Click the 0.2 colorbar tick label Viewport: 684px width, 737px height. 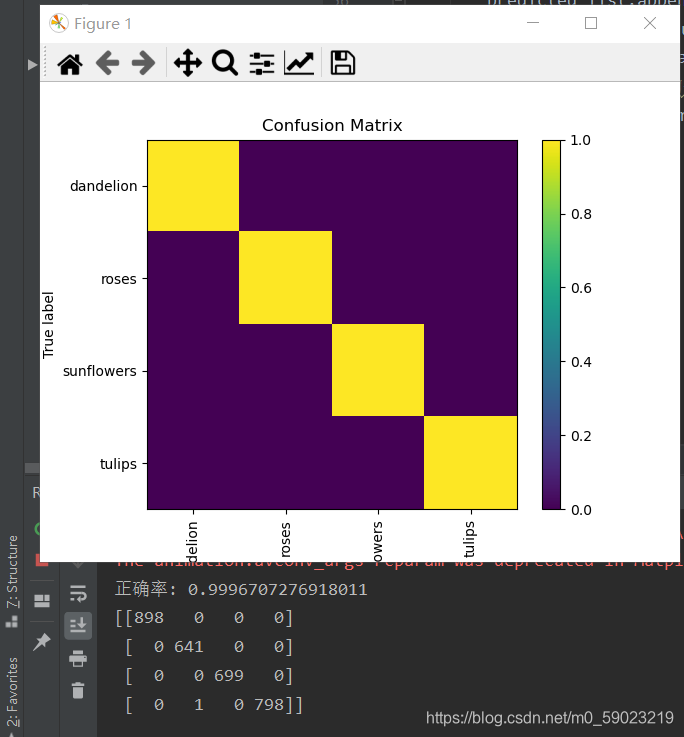pyautogui.click(x=581, y=436)
